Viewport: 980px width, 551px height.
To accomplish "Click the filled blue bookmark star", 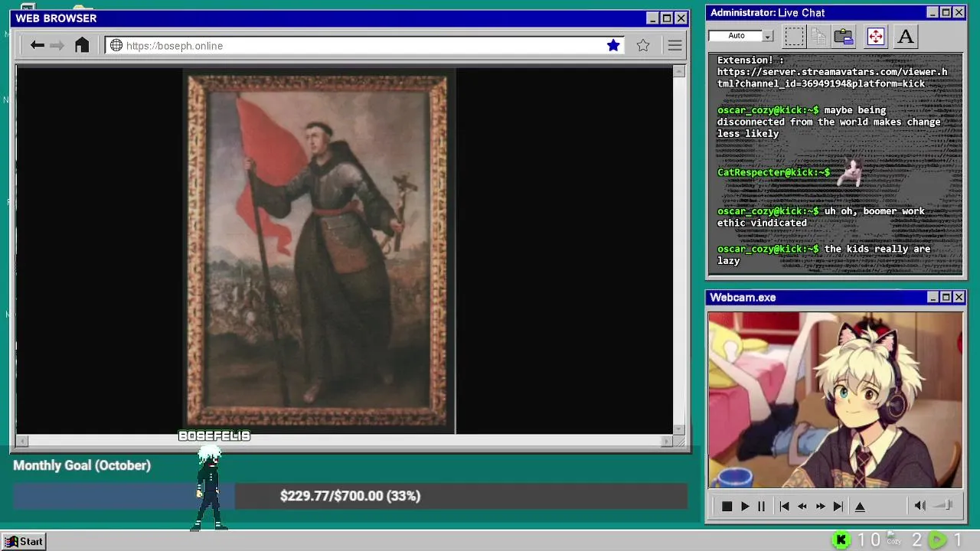I will (x=613, y=46).
